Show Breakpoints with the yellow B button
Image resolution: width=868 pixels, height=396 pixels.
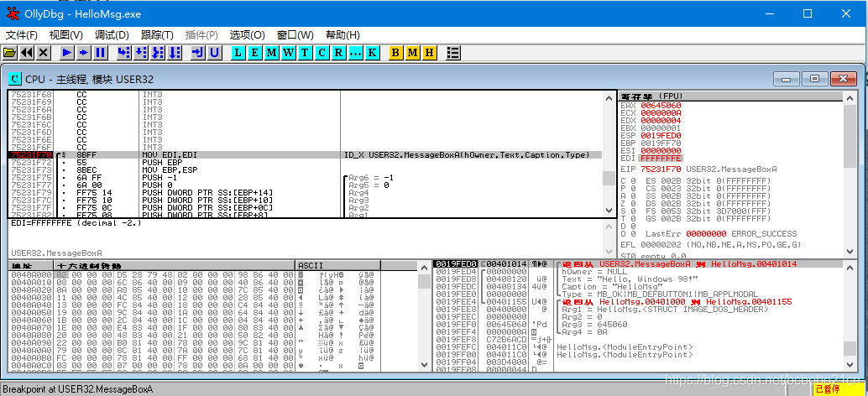tap(395, 53)
